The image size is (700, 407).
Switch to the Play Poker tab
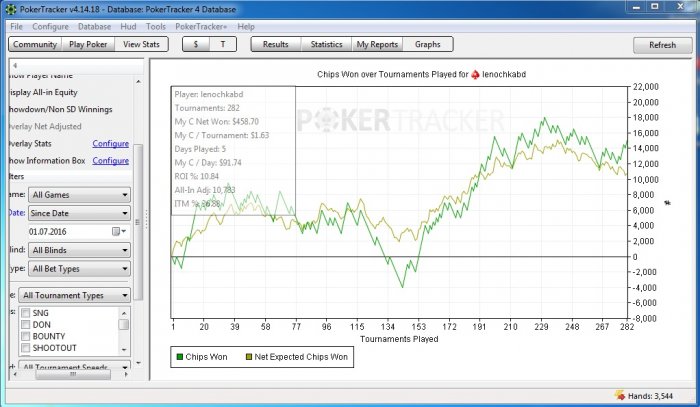click(x=88, y=44)
